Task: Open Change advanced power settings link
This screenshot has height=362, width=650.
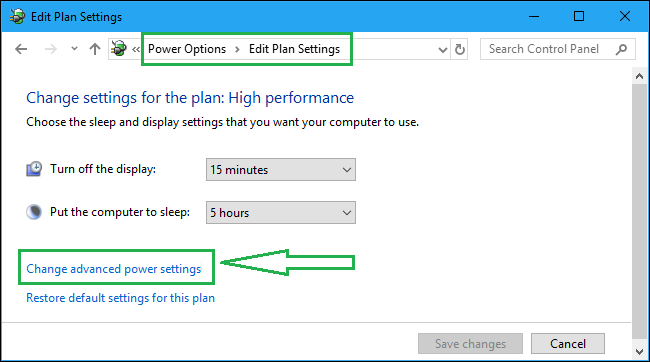Action: pos(114,269)
